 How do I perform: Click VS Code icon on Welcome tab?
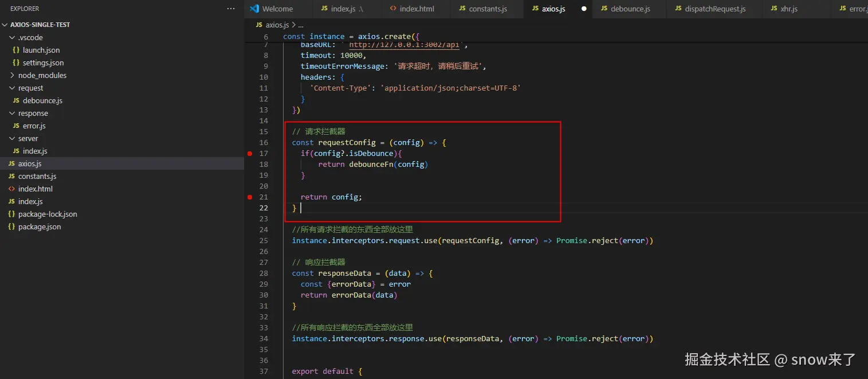pos(255,9)
